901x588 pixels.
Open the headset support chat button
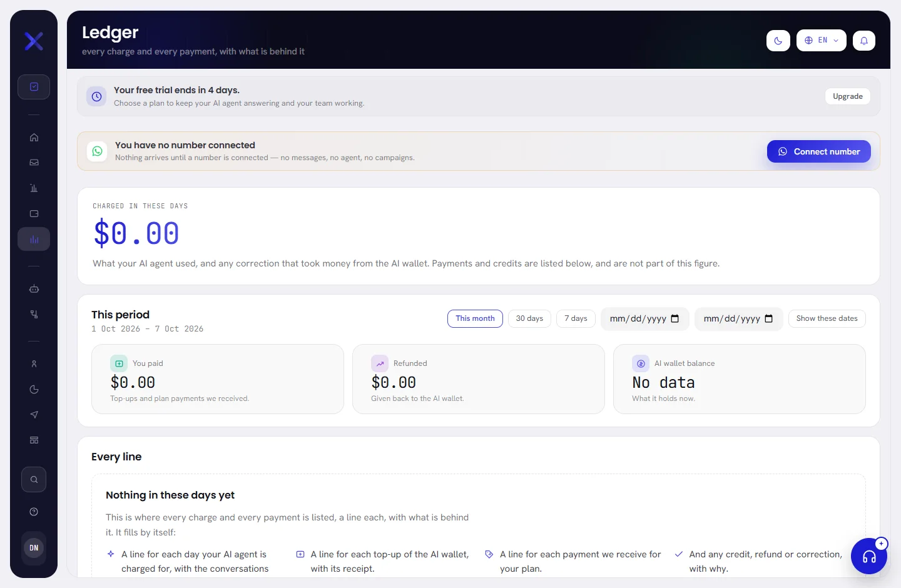tap(869, 556)
